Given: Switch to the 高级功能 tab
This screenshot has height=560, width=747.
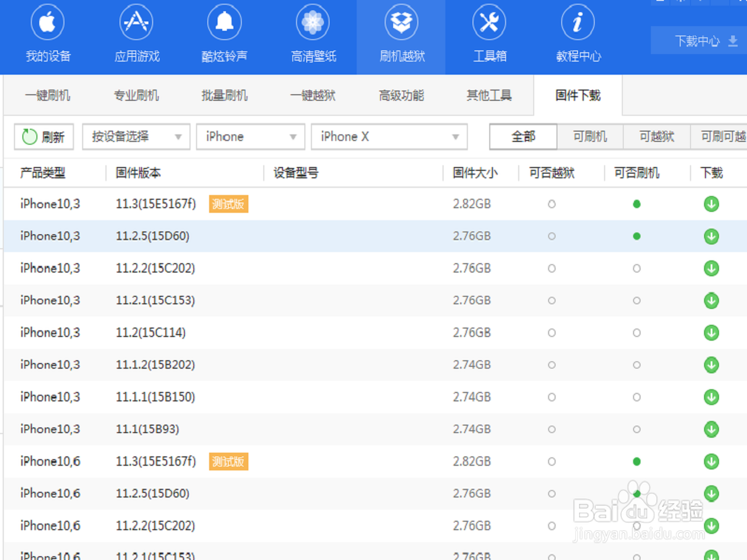Looking at the screenshot, I should pyautogui.click(x=402, y=96).
